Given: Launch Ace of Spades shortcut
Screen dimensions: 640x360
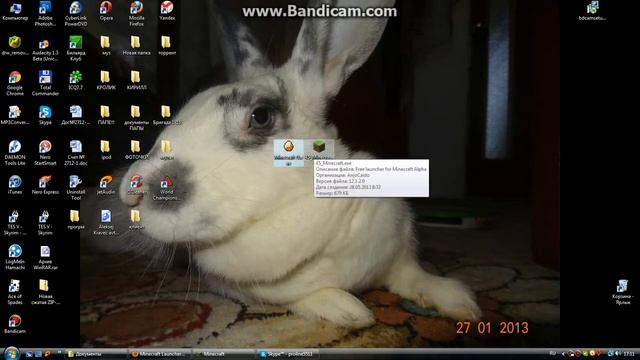Looking at the screenshot, I should pyautogui.click(x=15, y=292).
